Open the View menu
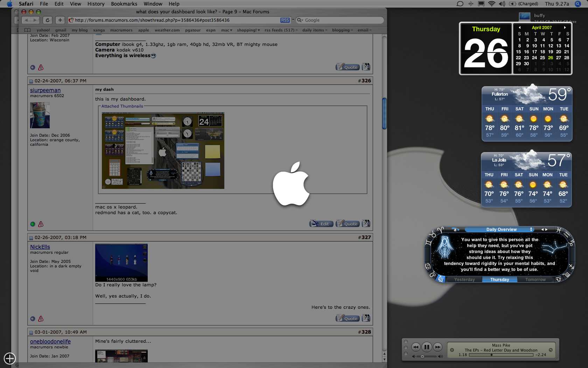 point(75,4)
